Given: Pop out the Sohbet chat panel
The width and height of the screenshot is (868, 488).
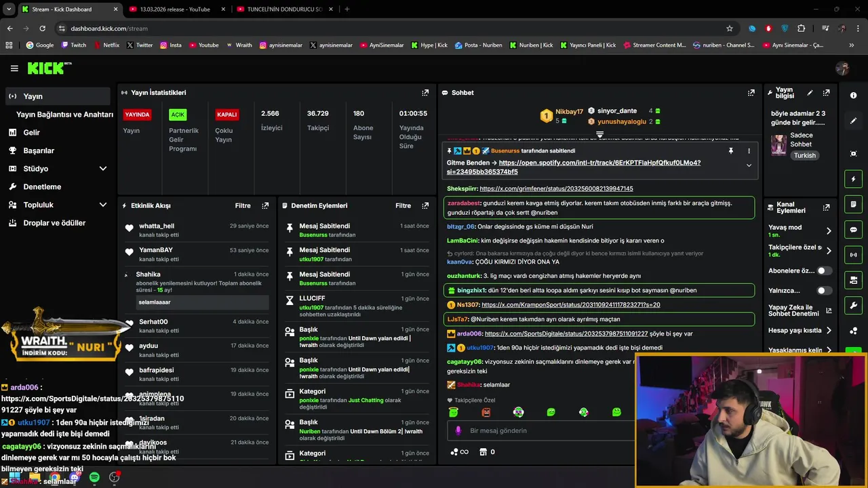Looking at the screenshot, I should point(751,93).
